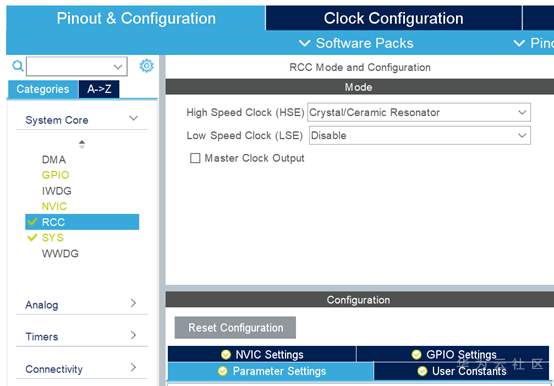This screenshot has width=554, height=386.
Task: Click the search magnifier icon
Action: (x=18, y=66)
